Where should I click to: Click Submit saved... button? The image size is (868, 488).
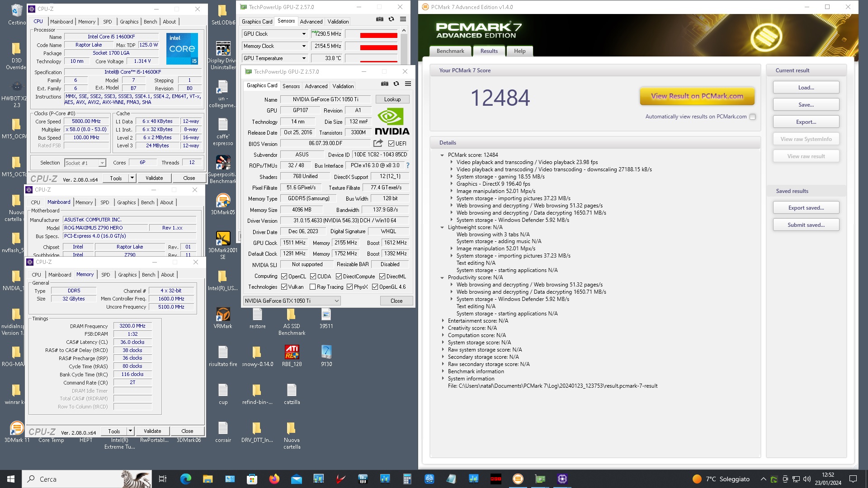coord(806,225)
